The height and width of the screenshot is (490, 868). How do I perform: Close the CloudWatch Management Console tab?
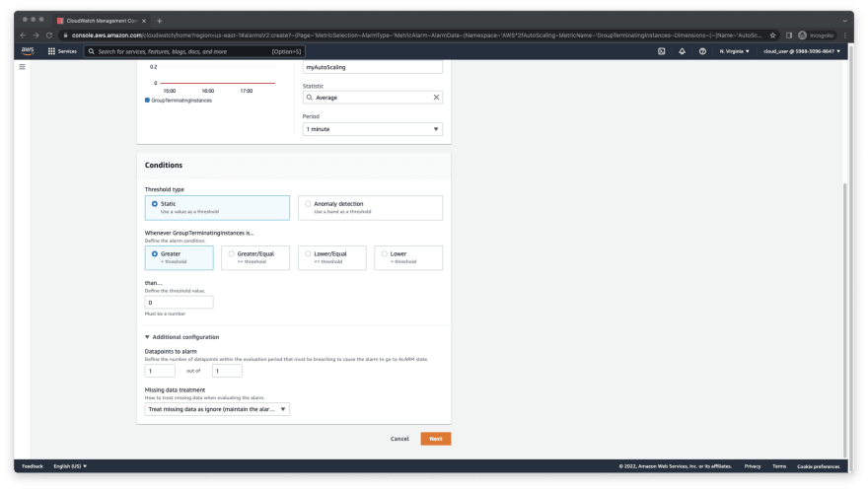(x=144, y=21)
